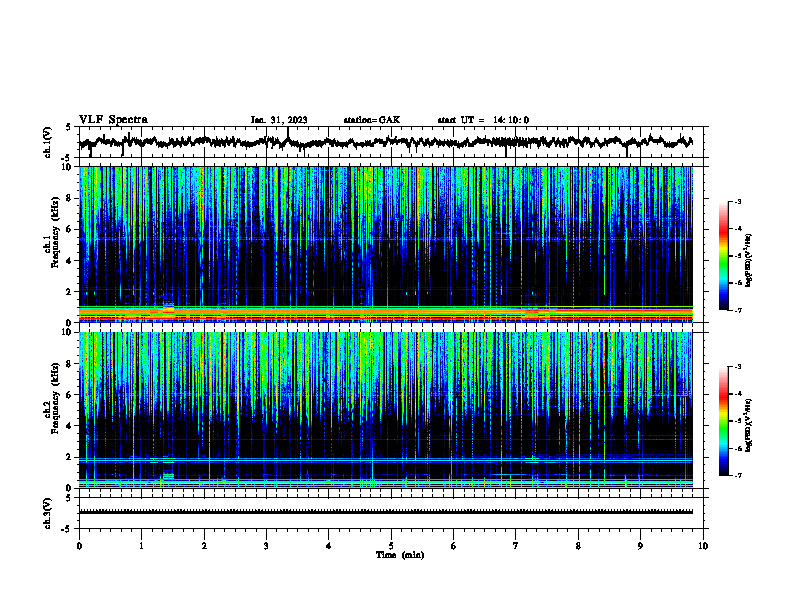Click the 'station=GAK' header text

pos(372,120)
